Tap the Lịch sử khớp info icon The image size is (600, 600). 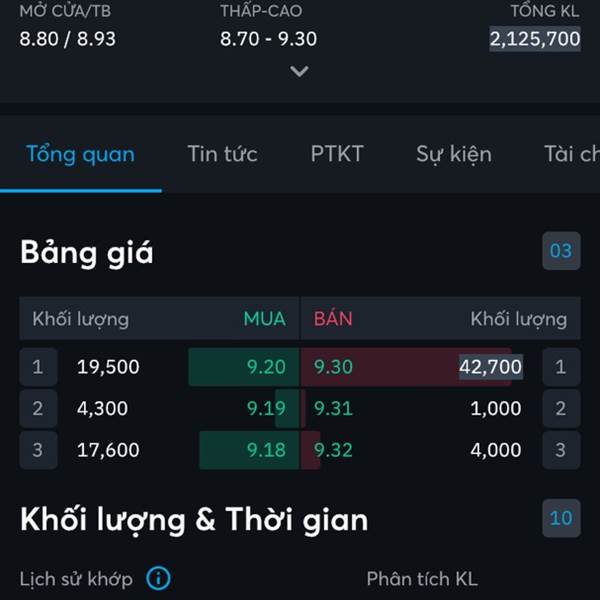(x=158, y=578)
